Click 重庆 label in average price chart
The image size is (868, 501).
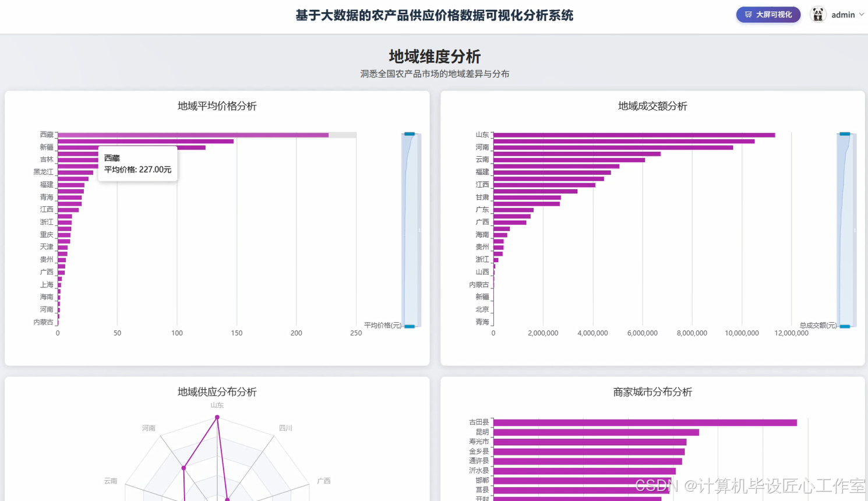click(x=47, y=235)
